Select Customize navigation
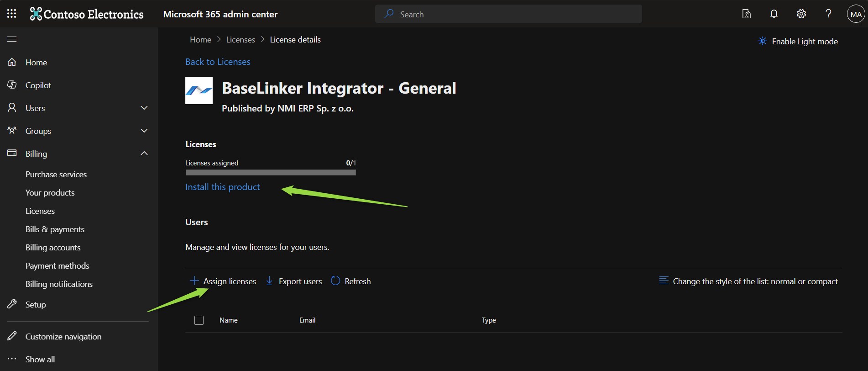The image size is (868, 371). [x=63, y=337]
